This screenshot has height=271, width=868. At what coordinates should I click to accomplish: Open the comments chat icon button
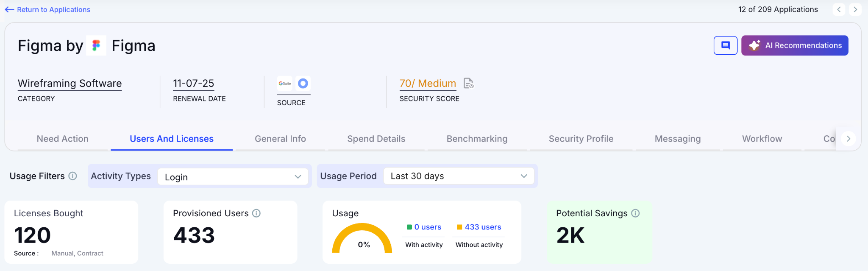[x=726, y=45]
